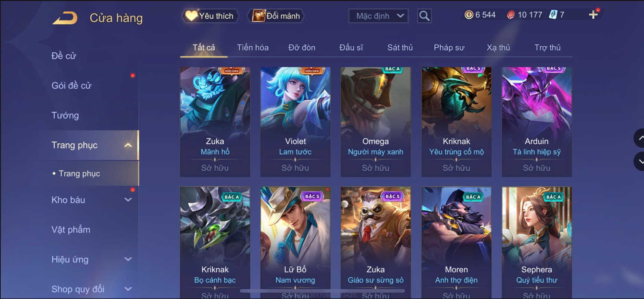Click the plus icon to add currency

[593, 15]
